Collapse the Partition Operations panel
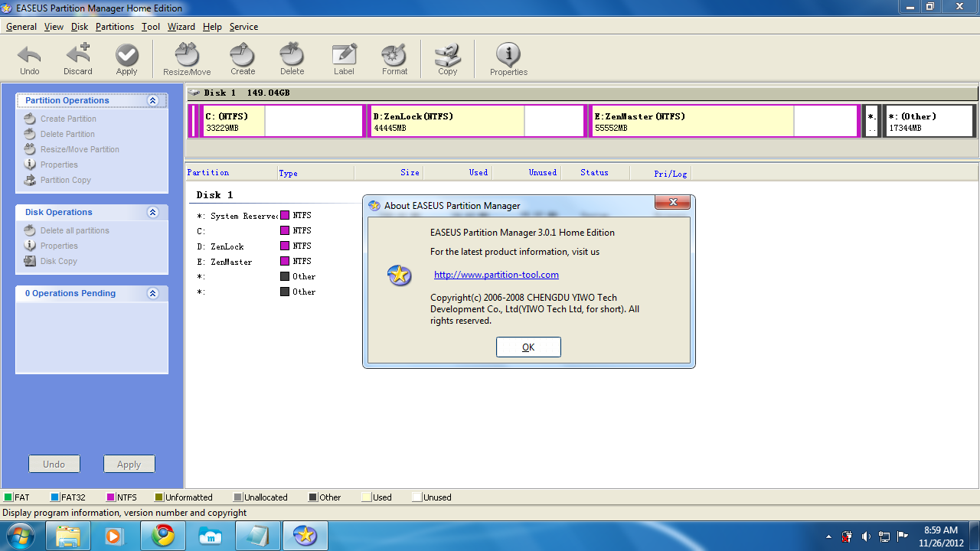Screen dimensions: 980x551 (x=153, y=100)
